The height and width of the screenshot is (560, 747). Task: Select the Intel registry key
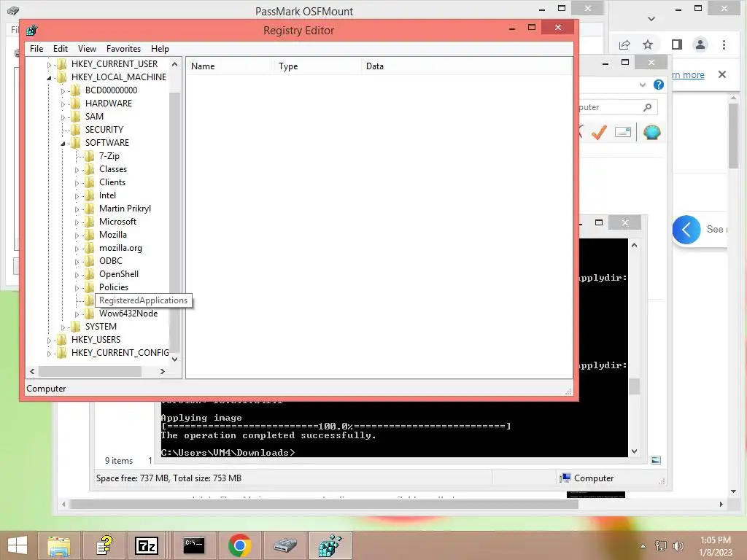click(107, 195)
